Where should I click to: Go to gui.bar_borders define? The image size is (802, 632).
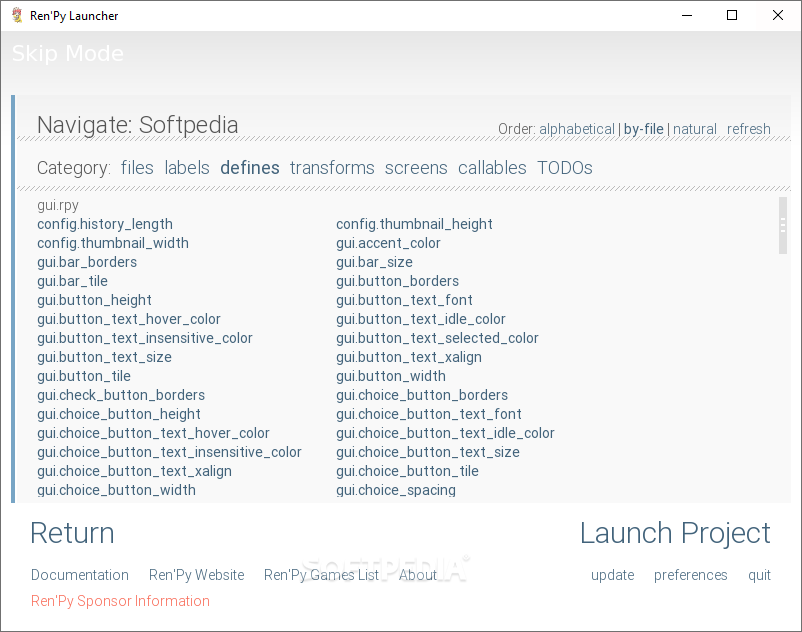click(x=87, y=262)
